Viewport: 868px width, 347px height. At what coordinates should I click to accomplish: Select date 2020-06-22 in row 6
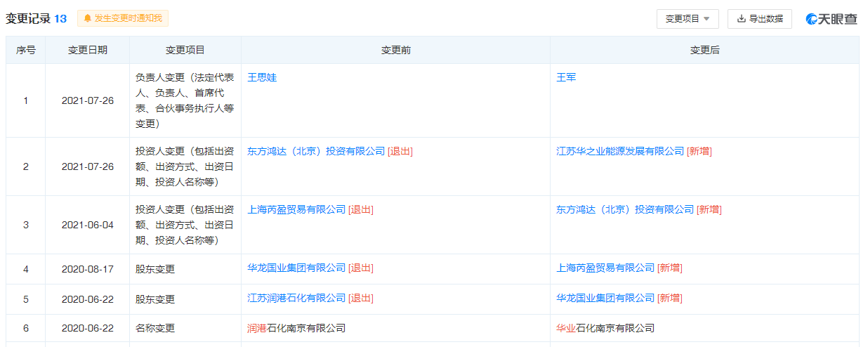[88, 328]
